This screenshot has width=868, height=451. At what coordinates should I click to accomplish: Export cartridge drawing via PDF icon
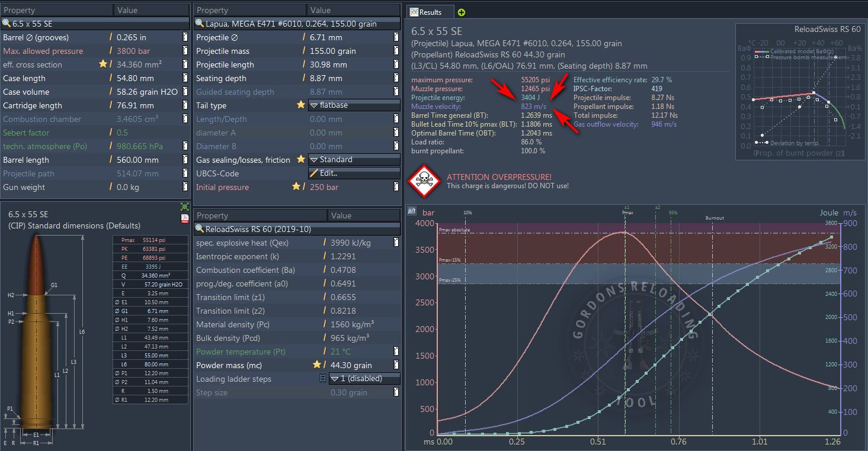(x=185, y=219)
